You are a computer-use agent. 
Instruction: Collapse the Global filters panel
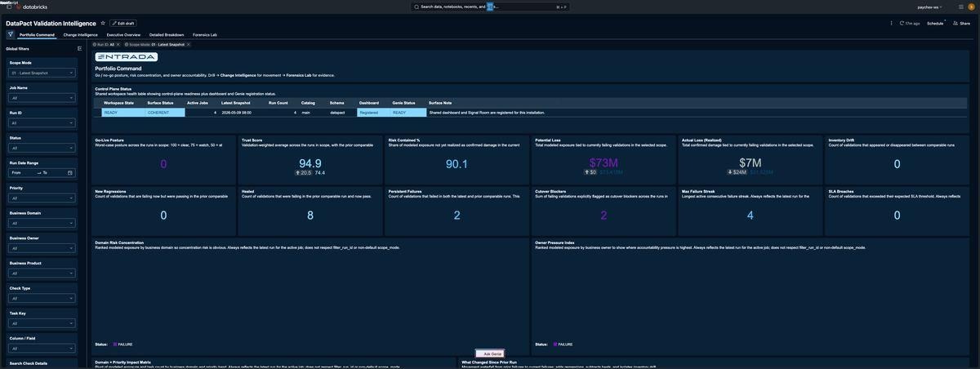(x=79, y=48)
